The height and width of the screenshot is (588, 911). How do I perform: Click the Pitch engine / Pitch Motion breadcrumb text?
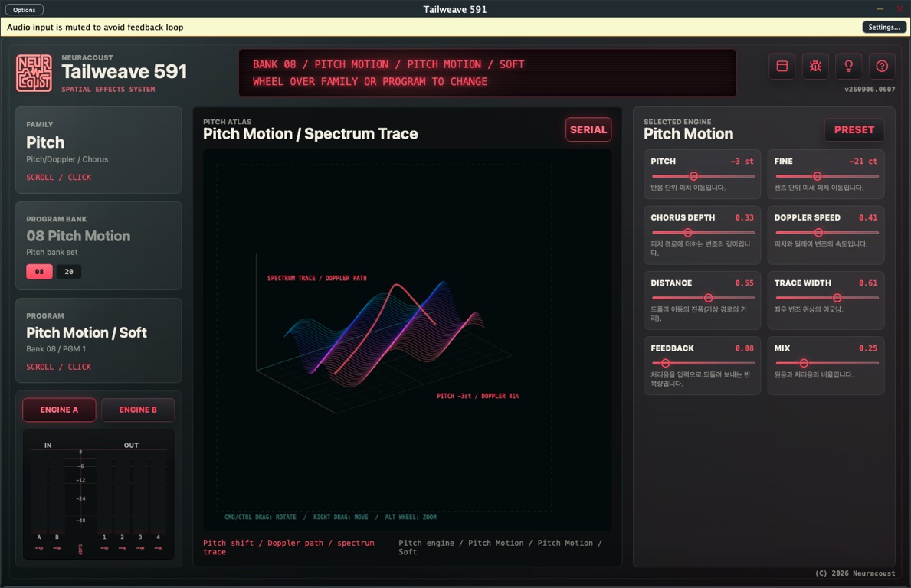500,547
